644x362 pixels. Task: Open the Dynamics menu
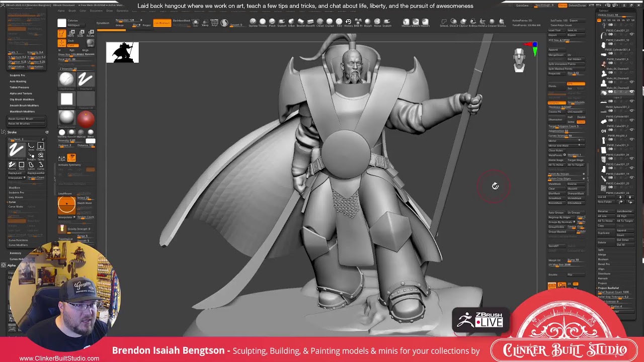click(122, 11)
